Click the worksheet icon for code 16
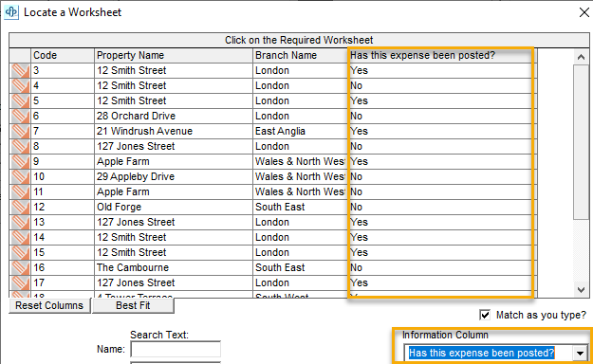This screenshot has height=364, width=593. pos(20,267)
